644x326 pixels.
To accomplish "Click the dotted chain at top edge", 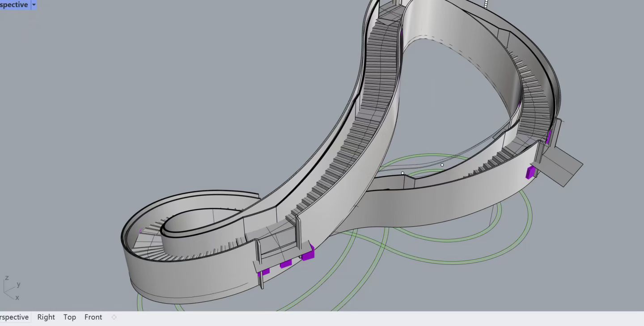I will coord(486,4).
